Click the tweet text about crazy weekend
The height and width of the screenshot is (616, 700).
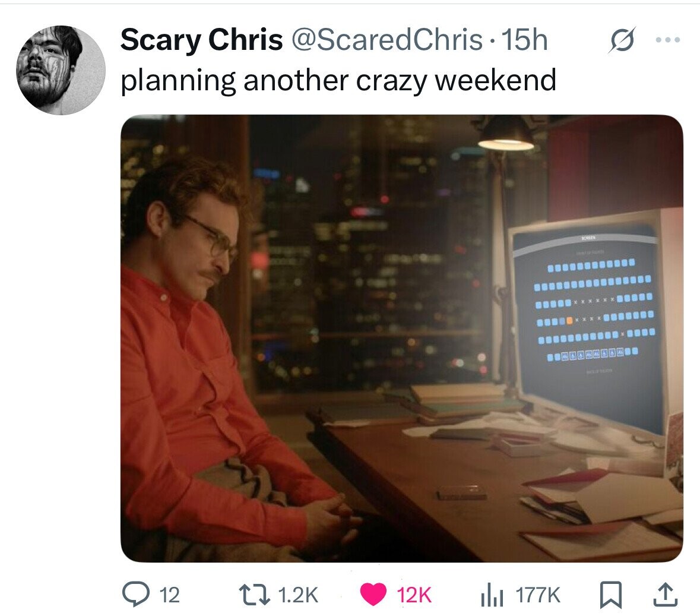click(338, 81)
